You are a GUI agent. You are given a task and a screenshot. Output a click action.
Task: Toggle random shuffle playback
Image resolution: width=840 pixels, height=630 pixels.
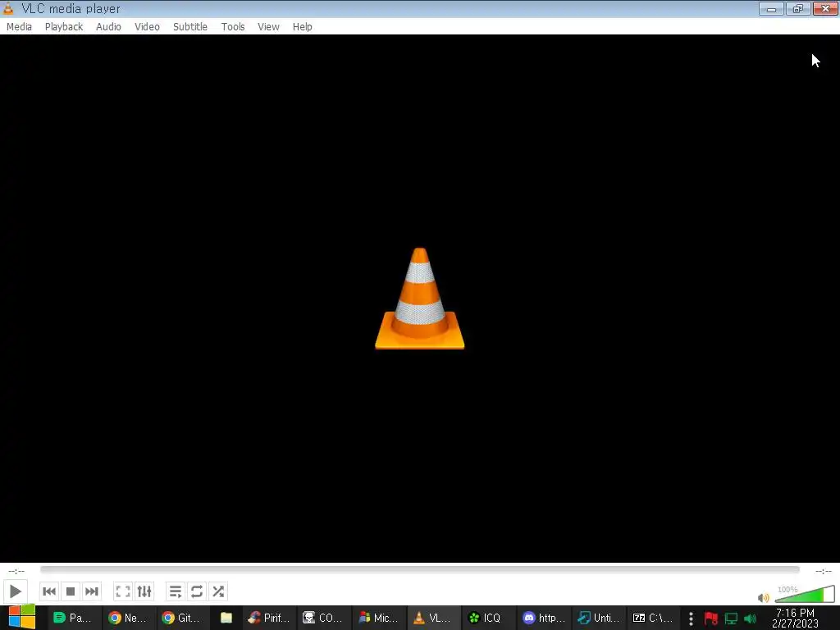click(x=218, y=591)
